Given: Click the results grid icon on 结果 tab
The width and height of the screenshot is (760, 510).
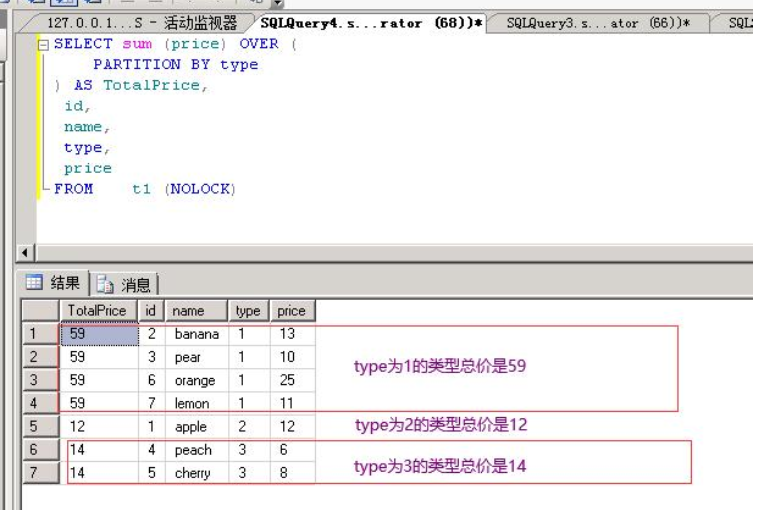Looking at the screenshot, I should click(34, 282).
